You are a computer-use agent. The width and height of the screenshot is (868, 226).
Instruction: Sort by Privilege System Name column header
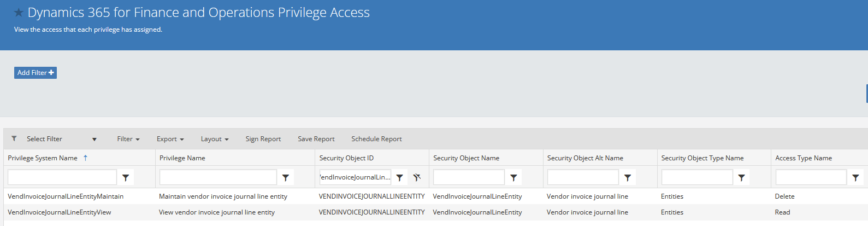tap(43, 158)
